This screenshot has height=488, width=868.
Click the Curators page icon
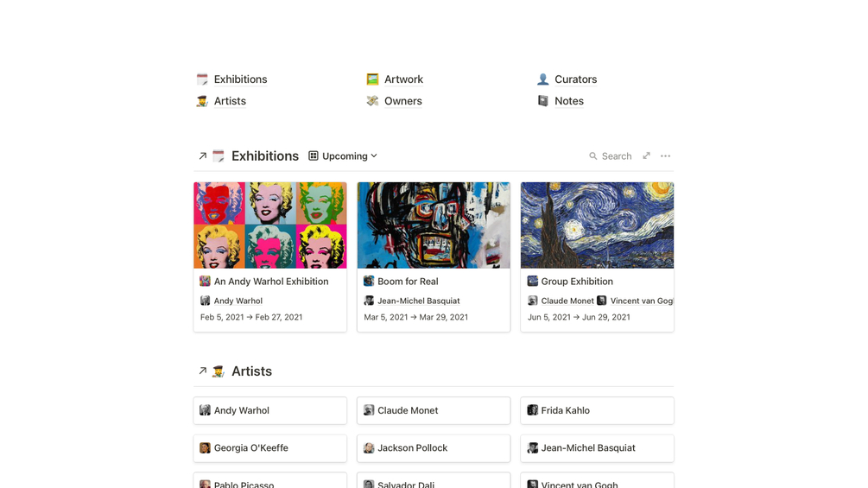pos(543,79)
